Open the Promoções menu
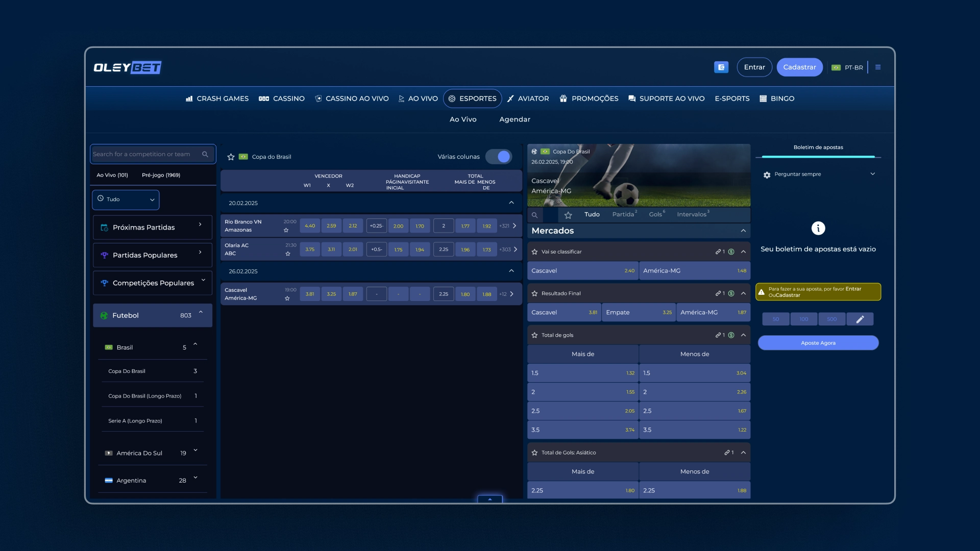The height and width of the screenshot is (551, 980). 589,98
